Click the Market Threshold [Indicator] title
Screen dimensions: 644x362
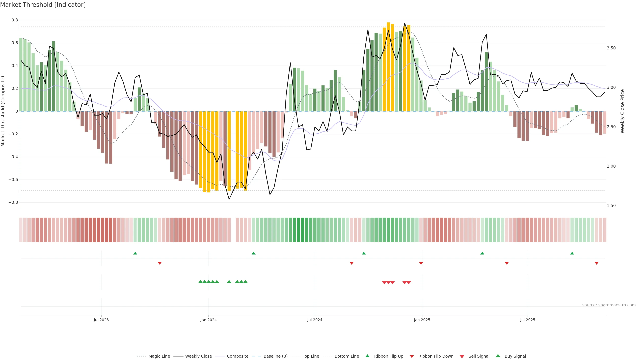pyautogui.click(x=43, y=5)
